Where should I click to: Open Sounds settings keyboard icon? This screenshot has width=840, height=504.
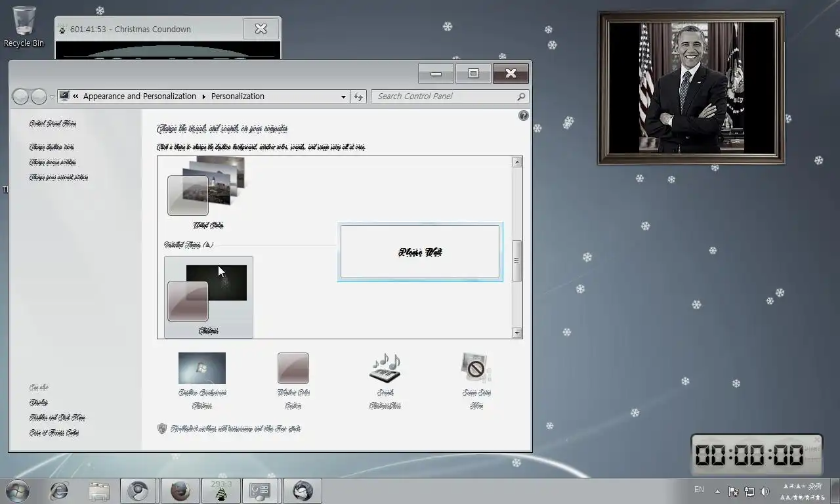(x=385, y=368)
